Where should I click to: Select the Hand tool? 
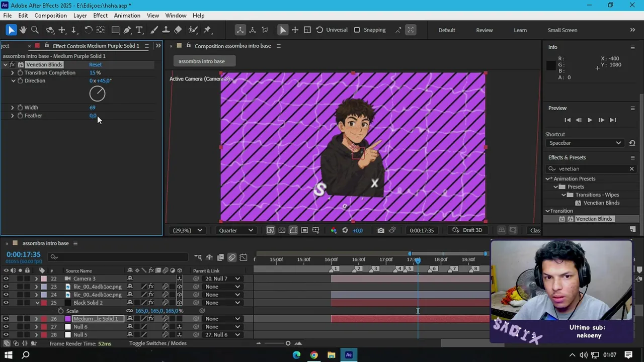pyautogui.click(x=23, y=30)
